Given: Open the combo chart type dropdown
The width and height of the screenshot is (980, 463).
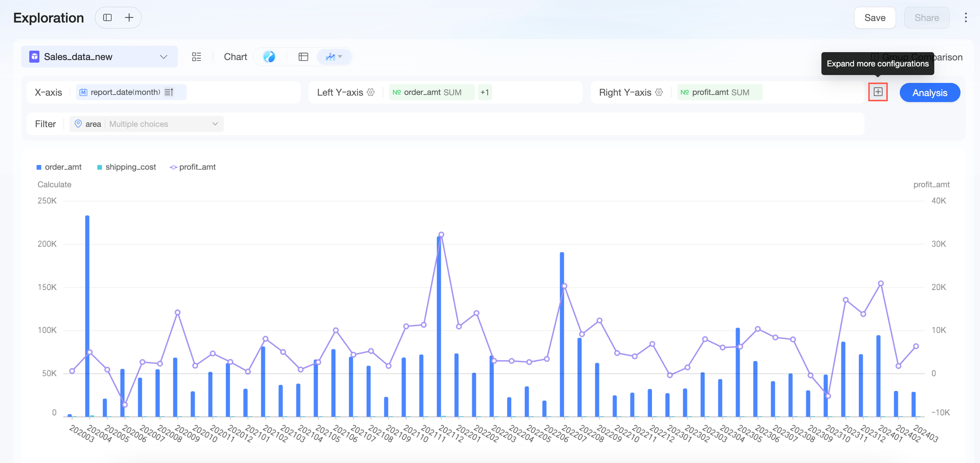Looking at the screenshot, I should pyautogui.click(x=334, y=57).
